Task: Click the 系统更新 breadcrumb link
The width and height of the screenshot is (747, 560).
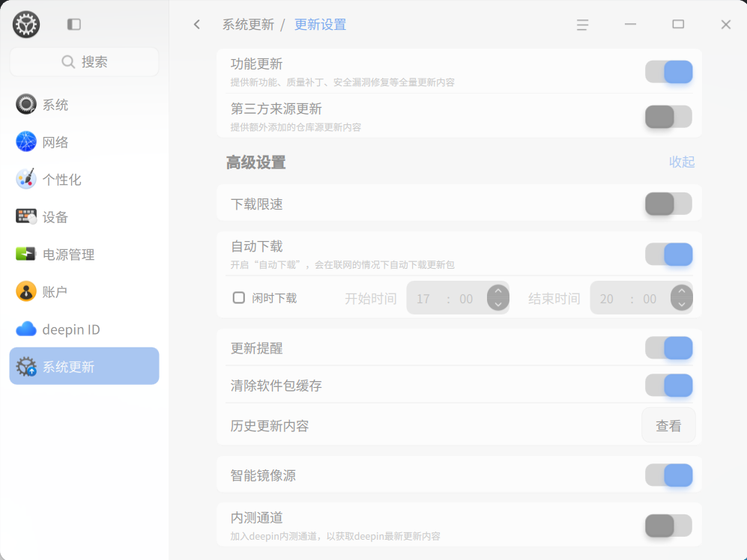Action: click(x=248, y=24)
